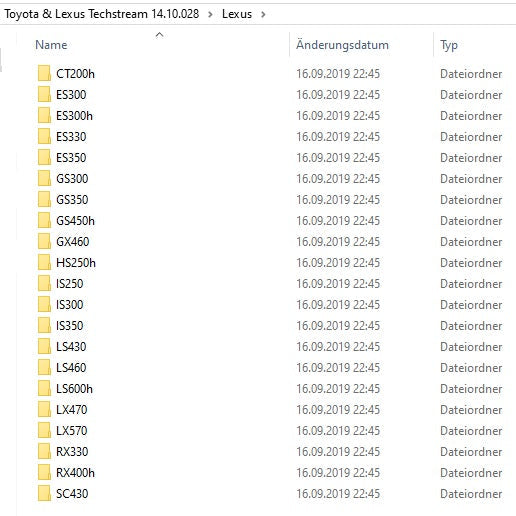Click the LS600h folder icon

click(44, 388)
